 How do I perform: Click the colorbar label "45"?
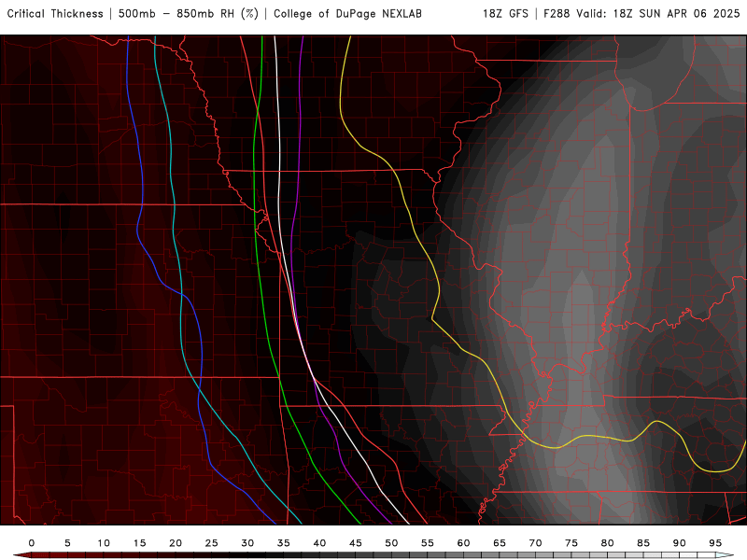click(x=356, y=543)
